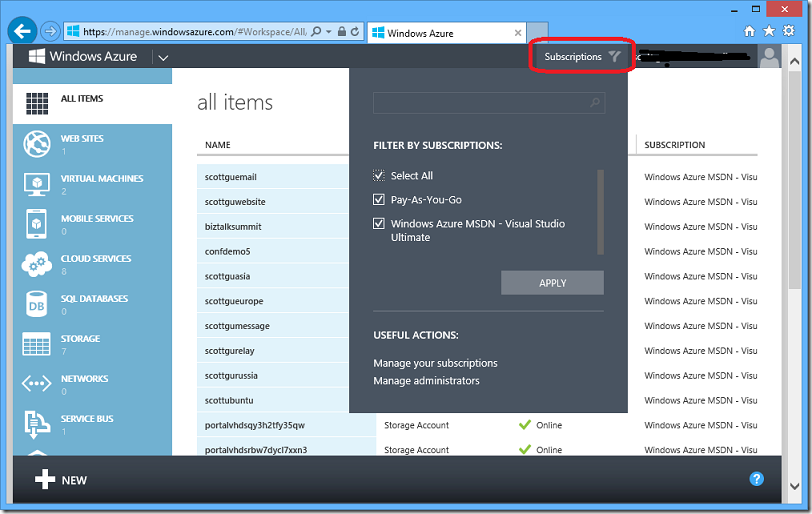Open Manage your subscriptions link
Image resolution: width=812 pixels, height=514 pixels.
point(435,363)
